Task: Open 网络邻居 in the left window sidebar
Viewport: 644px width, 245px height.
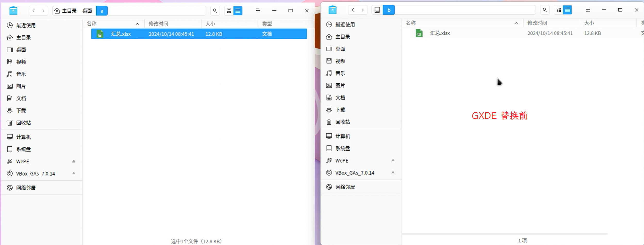Action: pyautogui.click(x=42, y=188)
